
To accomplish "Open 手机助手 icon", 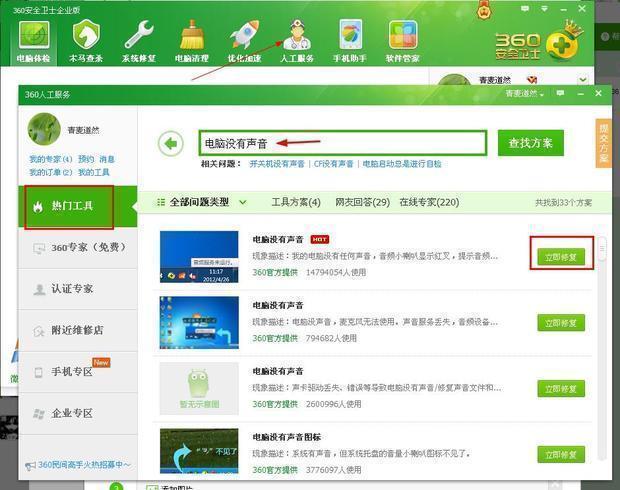I will [x=350, y=42].
